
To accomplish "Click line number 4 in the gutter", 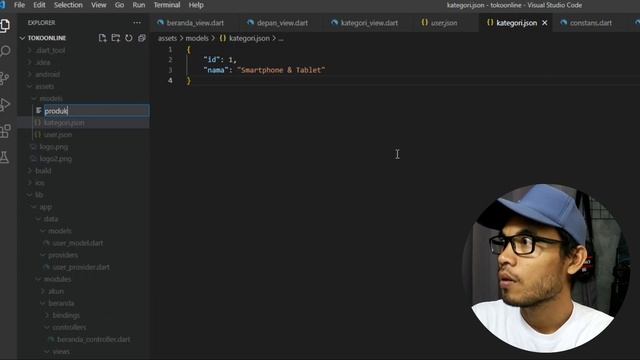I will 170,80.
